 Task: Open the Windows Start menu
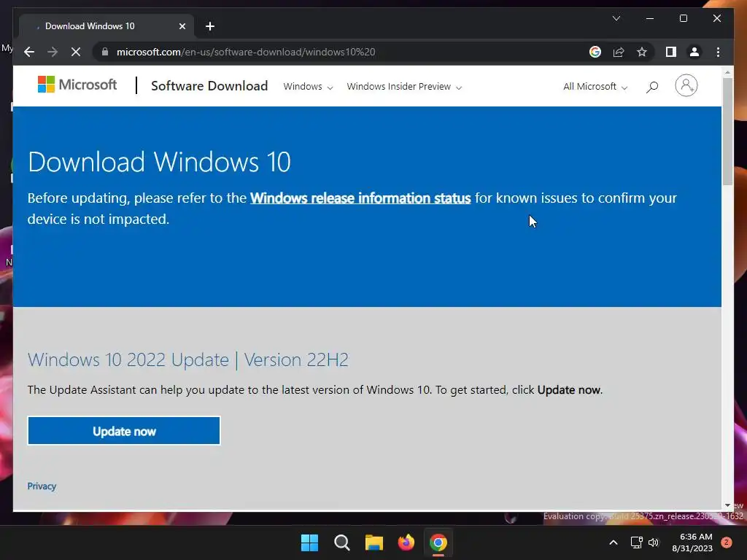(x=309, y=542)
